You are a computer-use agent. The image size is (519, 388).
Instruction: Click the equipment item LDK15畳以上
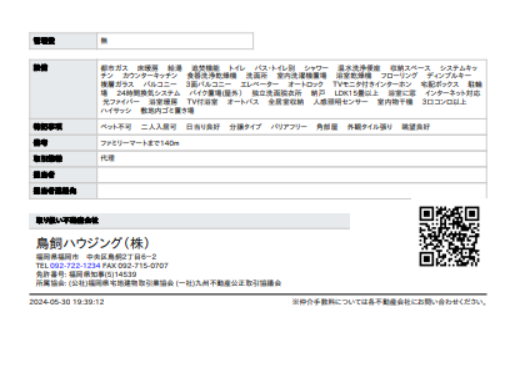pyautogui.click(x=357, y=93)
